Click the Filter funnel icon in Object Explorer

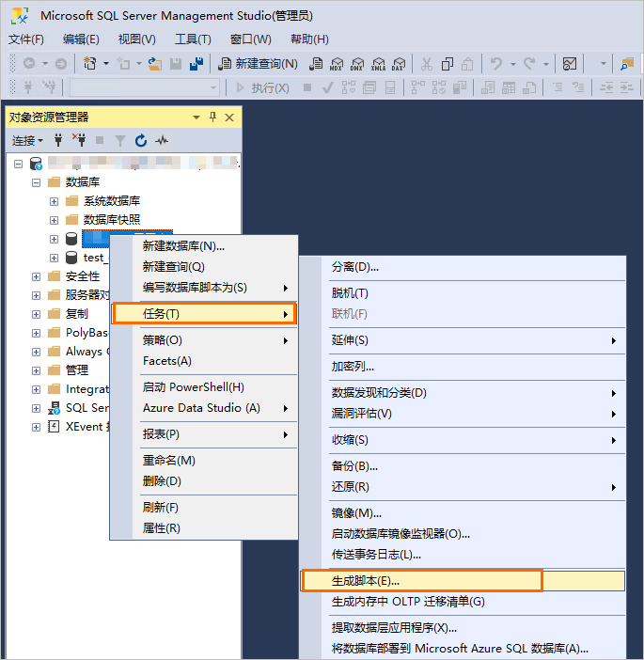point(120,141)
